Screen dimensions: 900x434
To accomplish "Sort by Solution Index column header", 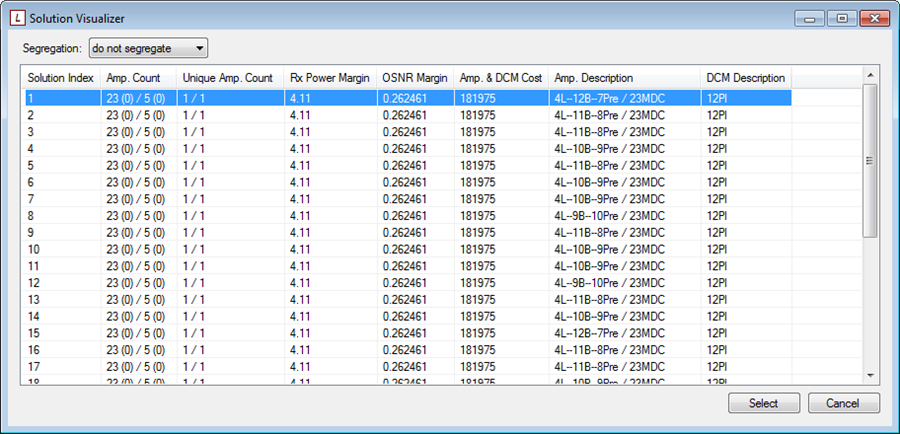I will pyautogui.click(x=61, y=78).
